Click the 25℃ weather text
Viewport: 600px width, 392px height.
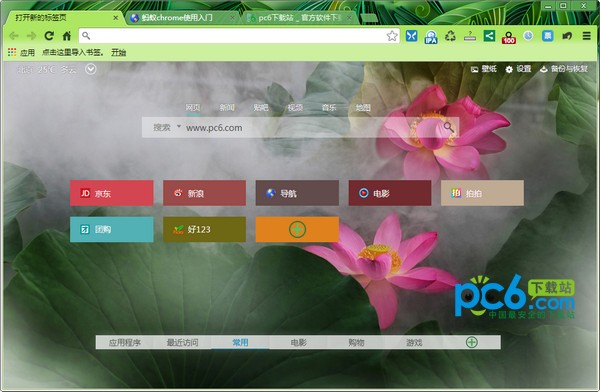click(x=47, y=70)
